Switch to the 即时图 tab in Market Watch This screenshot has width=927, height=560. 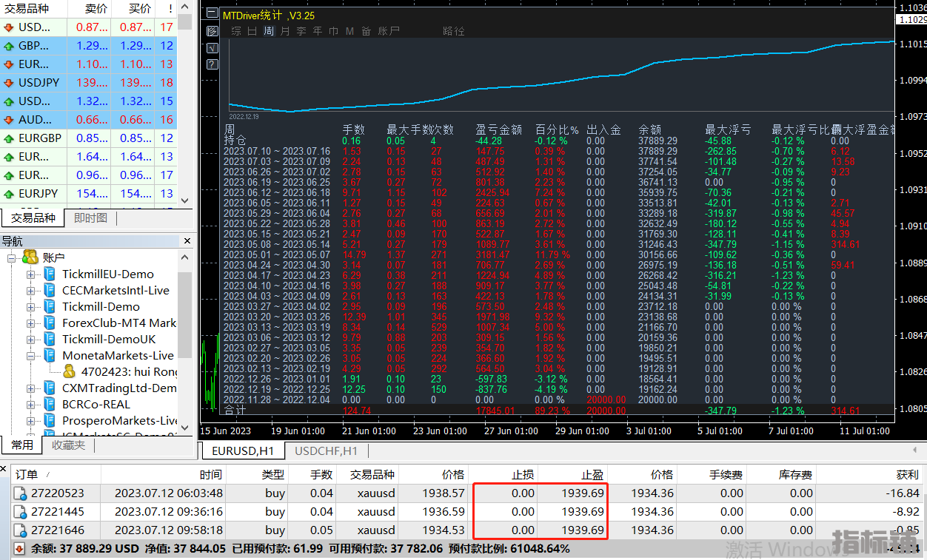[x=90, y=218]
